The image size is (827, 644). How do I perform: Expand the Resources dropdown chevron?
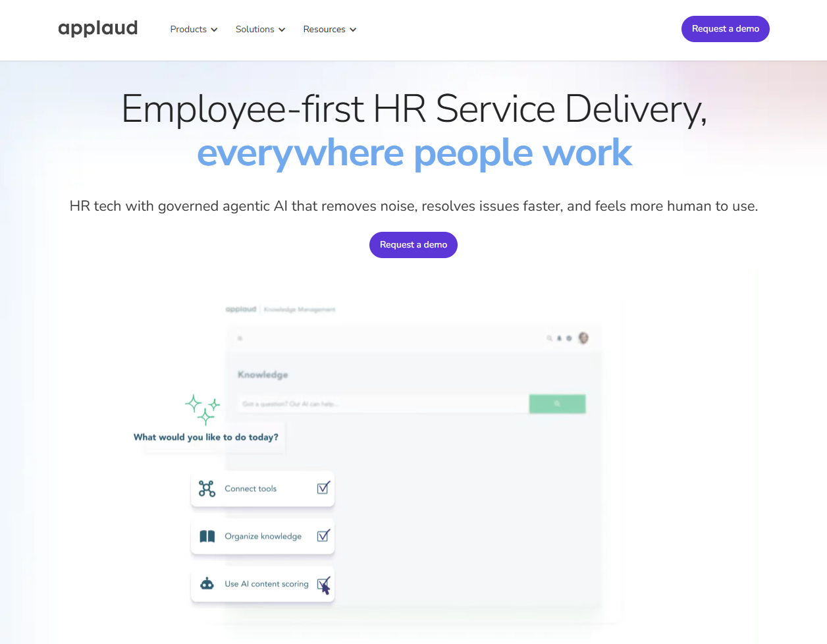(x=353, y=30)
